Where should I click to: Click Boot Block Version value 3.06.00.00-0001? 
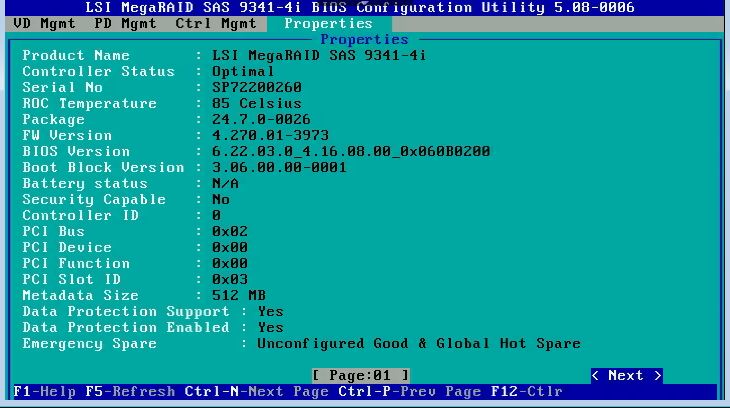pyautogui.click(x=279, y=167)
